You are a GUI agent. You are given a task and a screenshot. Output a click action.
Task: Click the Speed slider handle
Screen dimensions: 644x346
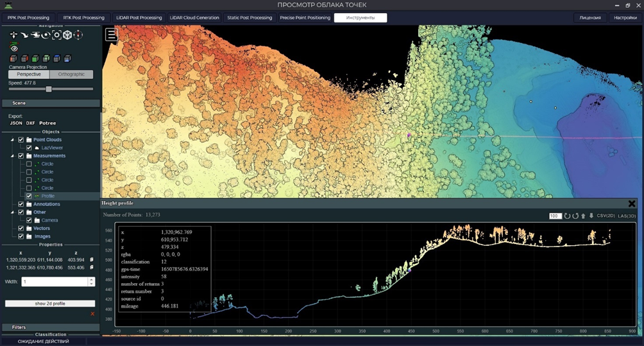pyautogui.click(x=49, y=89)
